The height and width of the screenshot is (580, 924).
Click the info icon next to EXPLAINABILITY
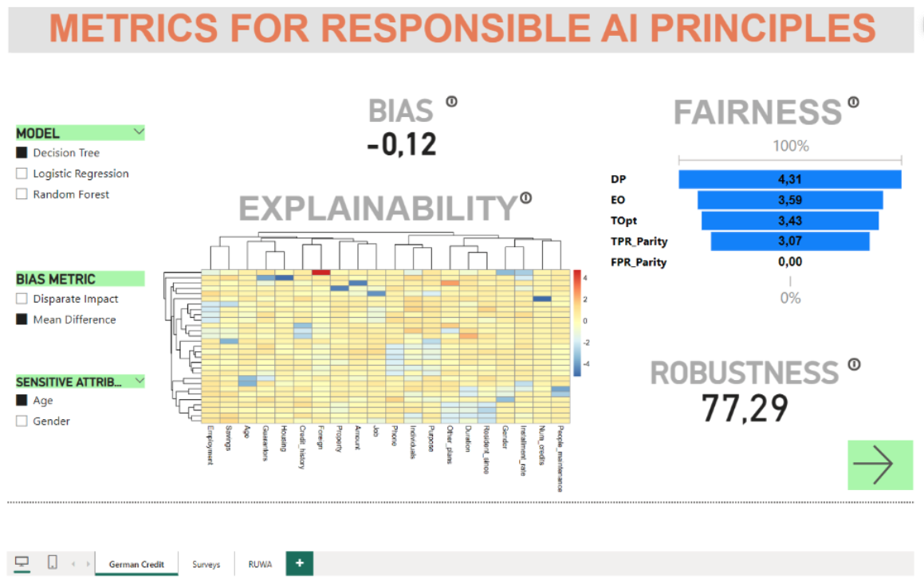tap(525, 198)
